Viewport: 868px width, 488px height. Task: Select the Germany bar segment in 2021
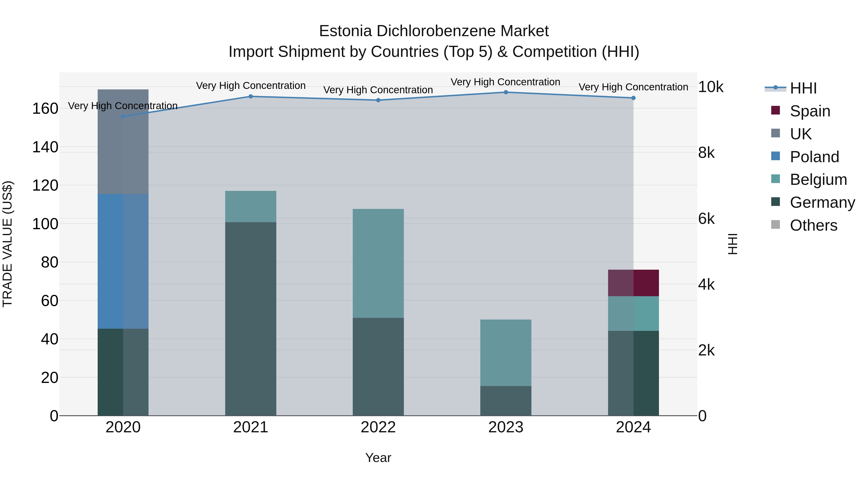click(251, 319)
